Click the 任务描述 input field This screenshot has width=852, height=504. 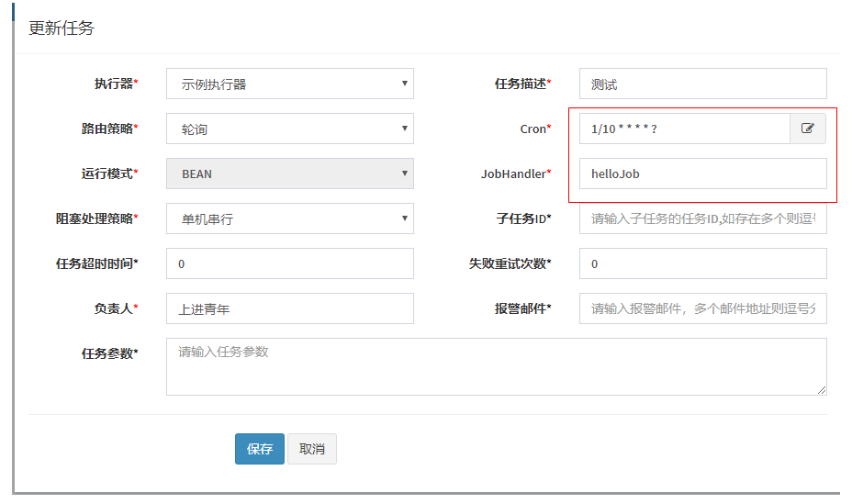(x=702, y=84)
